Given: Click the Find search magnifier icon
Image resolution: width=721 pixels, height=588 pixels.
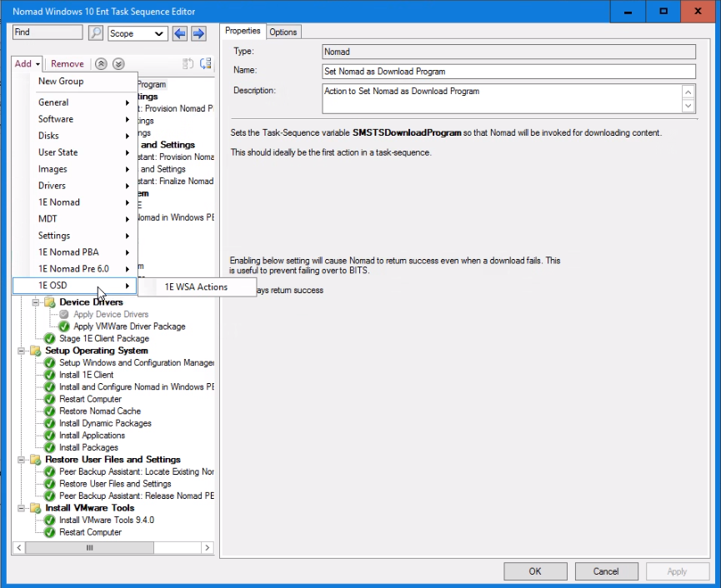Looking at the screenshot, I should pos(96,33).
